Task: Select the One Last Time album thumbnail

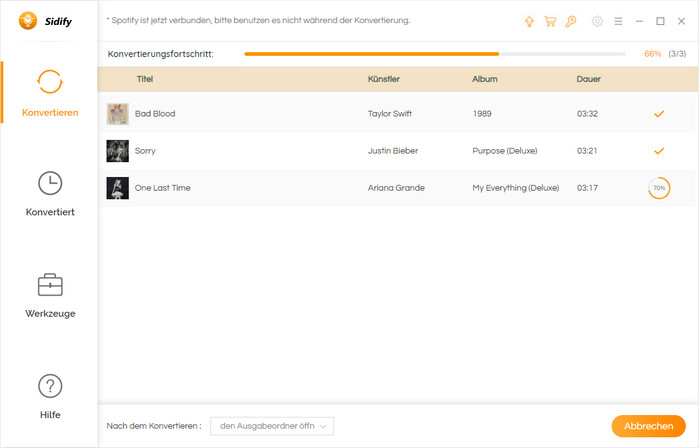Action: tap(118, 188)
